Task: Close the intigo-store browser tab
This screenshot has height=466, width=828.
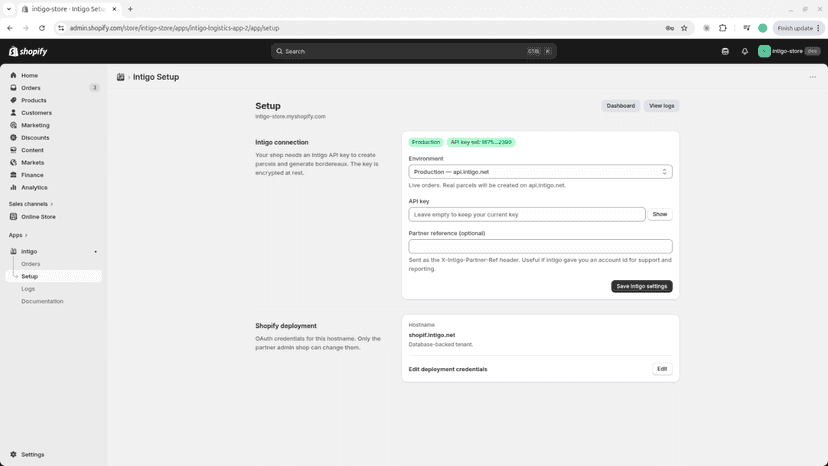Action: (x=114, y=9)
